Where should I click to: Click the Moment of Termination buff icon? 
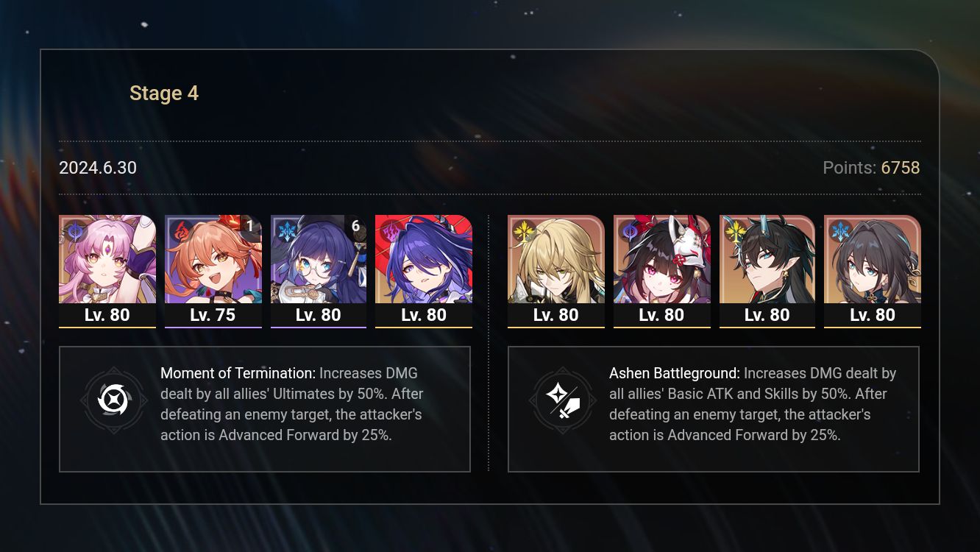(113, 401)
